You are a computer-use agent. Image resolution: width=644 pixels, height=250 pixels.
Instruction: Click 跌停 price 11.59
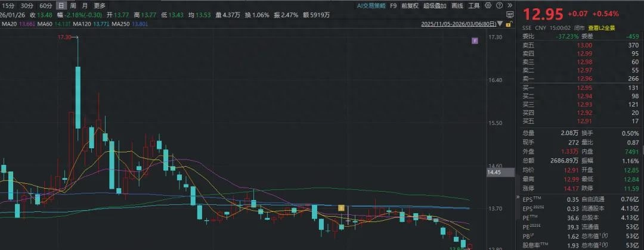632,189
